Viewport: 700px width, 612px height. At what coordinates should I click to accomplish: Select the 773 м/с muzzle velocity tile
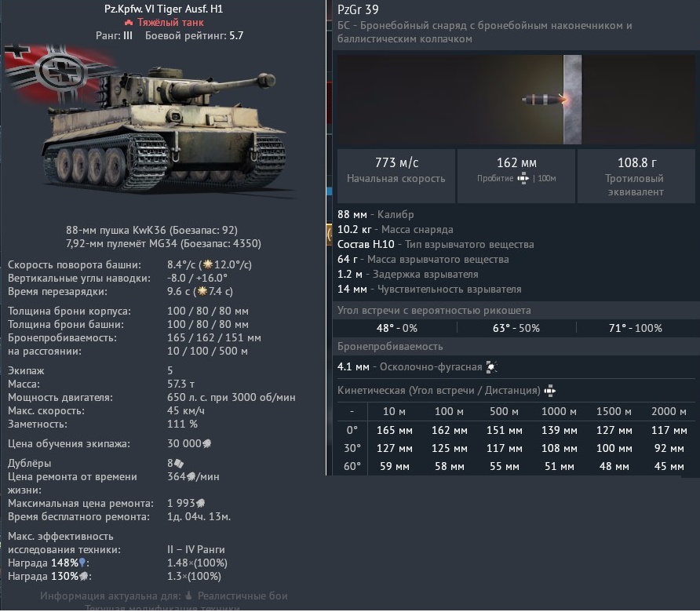[396, 177]
